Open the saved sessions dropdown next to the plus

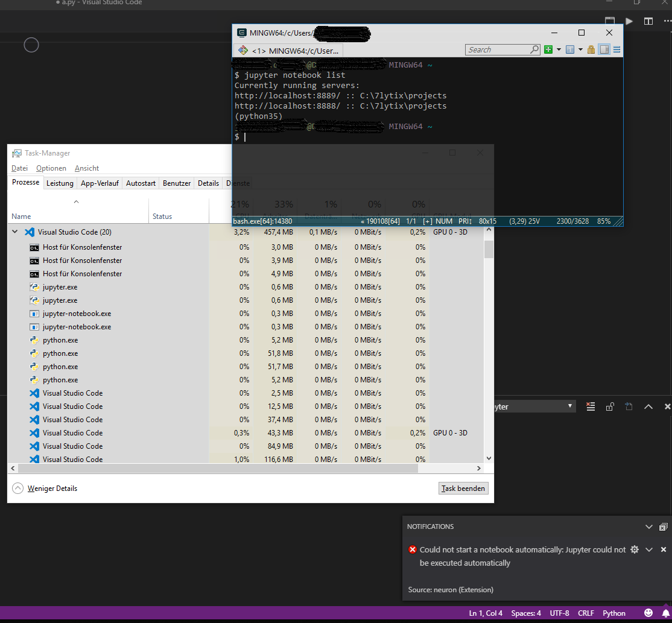coord(559,49)
